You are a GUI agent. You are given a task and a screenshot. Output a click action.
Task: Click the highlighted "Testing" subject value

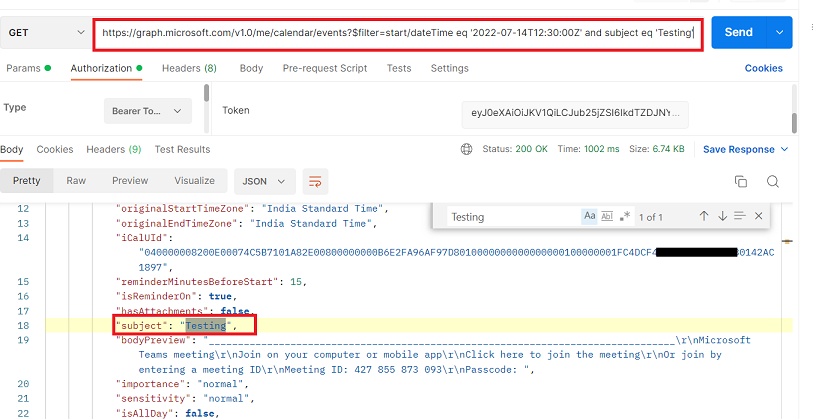[x=206, y=326]
